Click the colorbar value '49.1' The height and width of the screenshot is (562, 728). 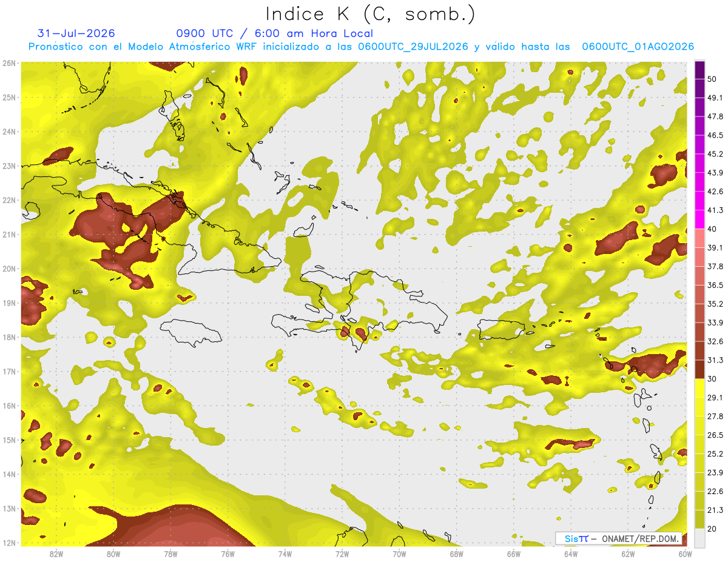(715, 98)
